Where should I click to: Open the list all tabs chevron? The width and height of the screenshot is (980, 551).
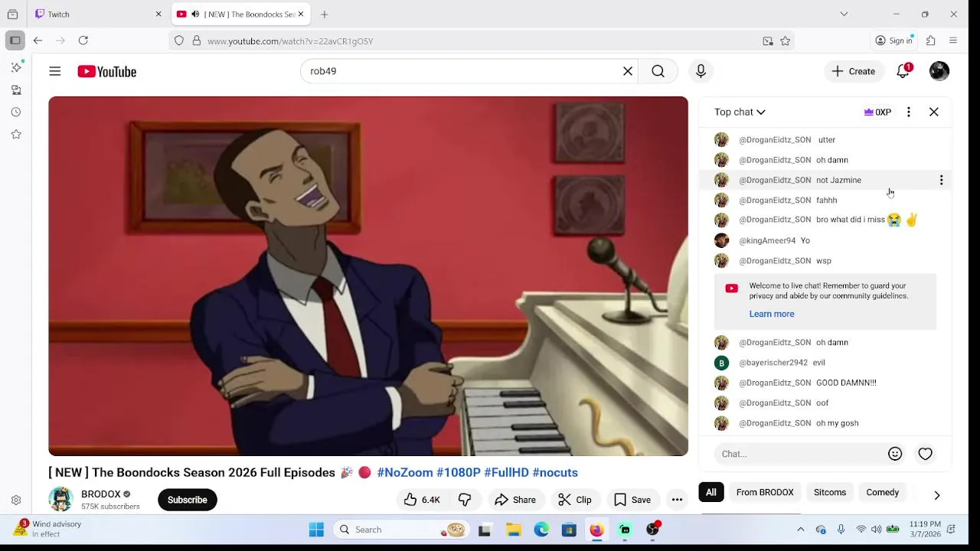point(844,14)
